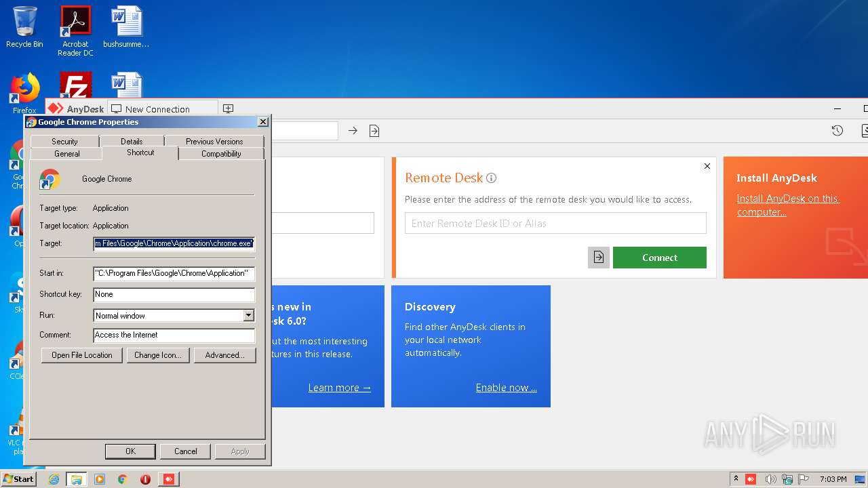Click the Change Icon button
This screenshot has height=488, width=868.
pos(158,355)
